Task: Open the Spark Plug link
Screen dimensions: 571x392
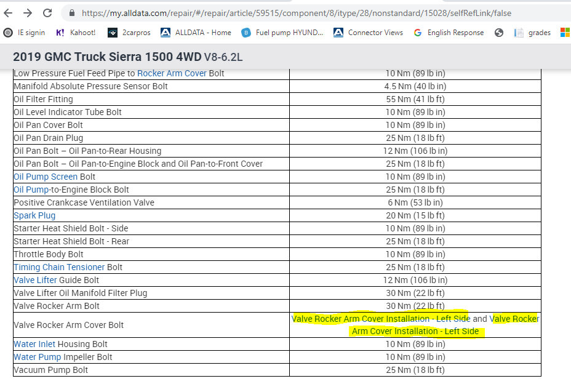Action: [x=34, y=215]
